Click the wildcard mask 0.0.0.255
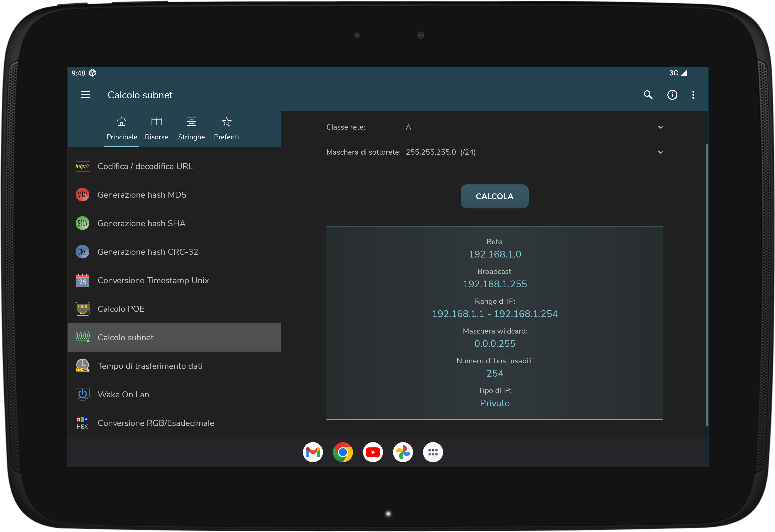Screen dimensions: 775x532 [495, 344]
